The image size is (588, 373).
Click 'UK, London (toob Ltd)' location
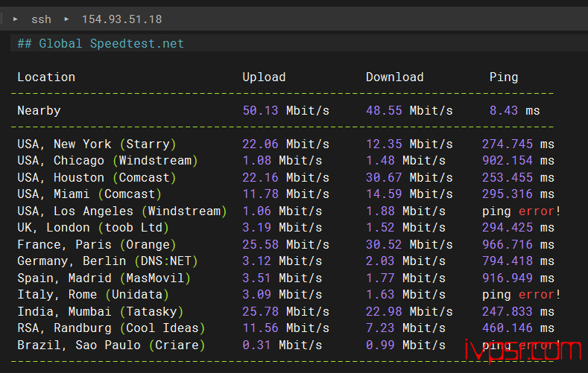click(x=93, y=228)
